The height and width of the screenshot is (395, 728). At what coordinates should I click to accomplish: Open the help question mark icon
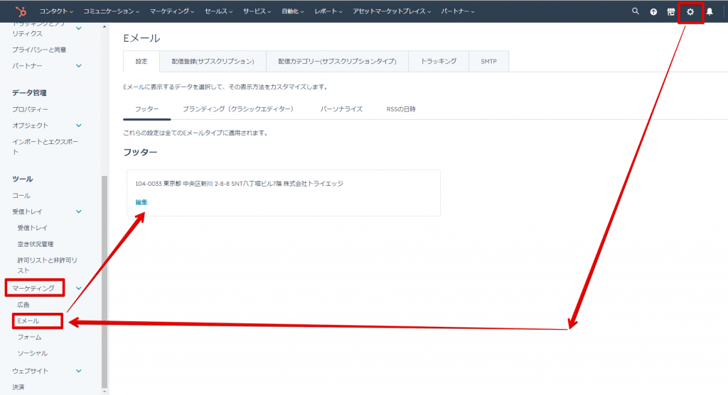pos(653,12)
